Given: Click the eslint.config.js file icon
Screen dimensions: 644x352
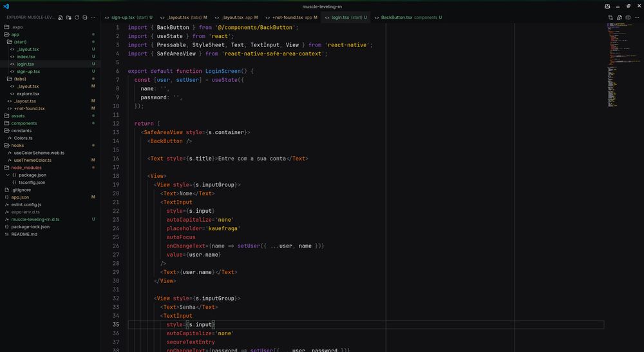Looking at the screenshot, I should (6, 205).
